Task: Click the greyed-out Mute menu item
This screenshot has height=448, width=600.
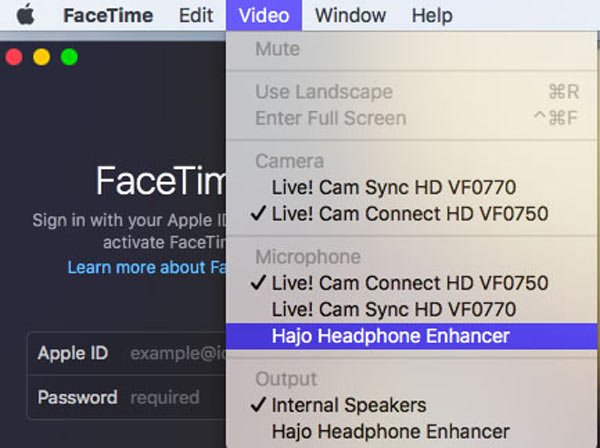Action: pos(411,49)
